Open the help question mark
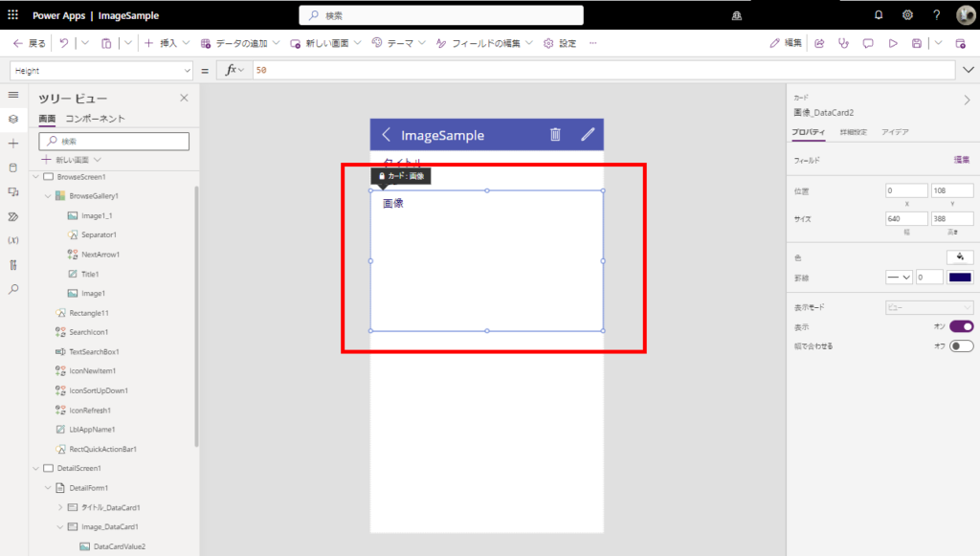The height and width of the screenshot is (556, 980). (x=936, y=15)
